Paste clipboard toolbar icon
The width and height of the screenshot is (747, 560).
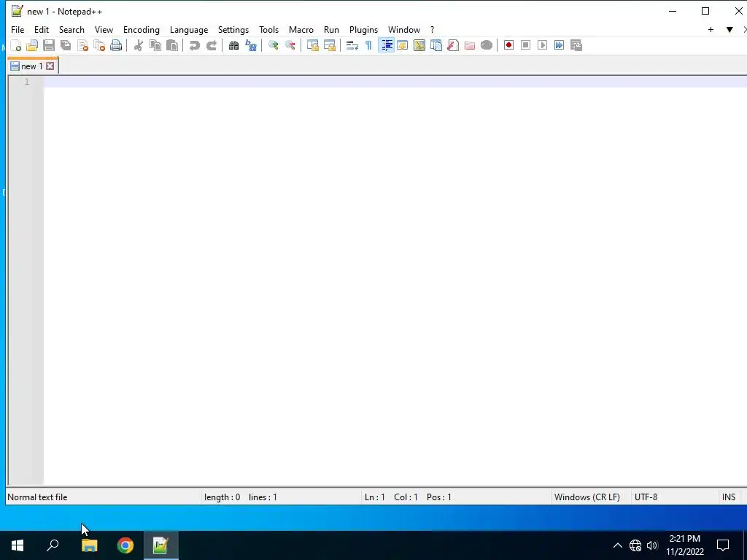(x=172, y=45)
